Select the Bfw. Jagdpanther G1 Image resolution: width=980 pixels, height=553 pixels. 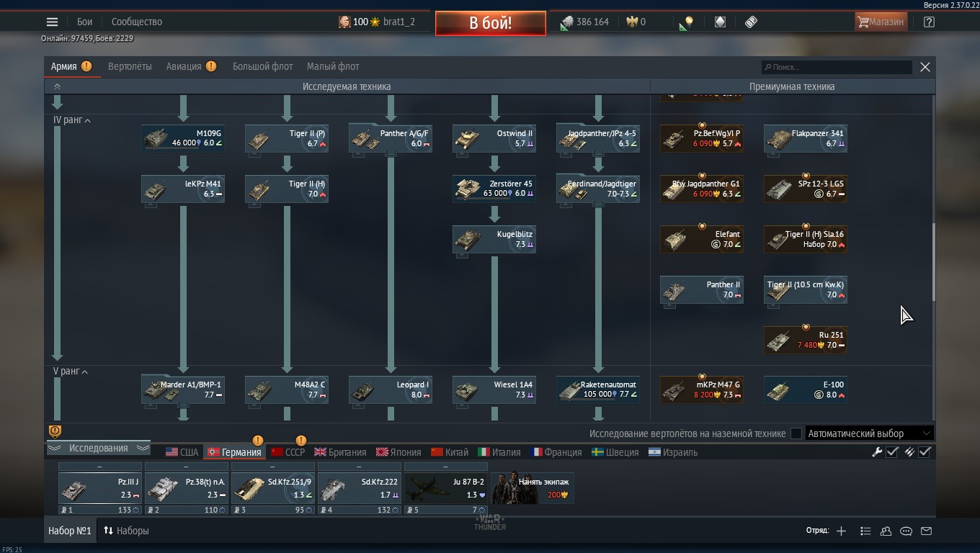click(x=702, y=189)
